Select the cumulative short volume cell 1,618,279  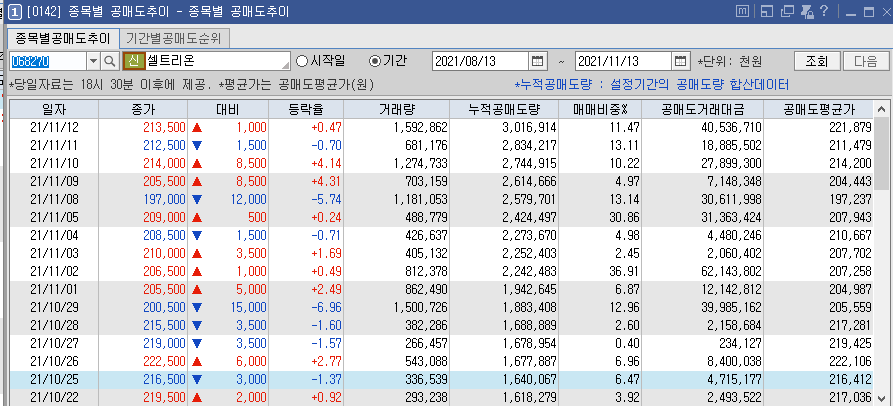(504, 397)
